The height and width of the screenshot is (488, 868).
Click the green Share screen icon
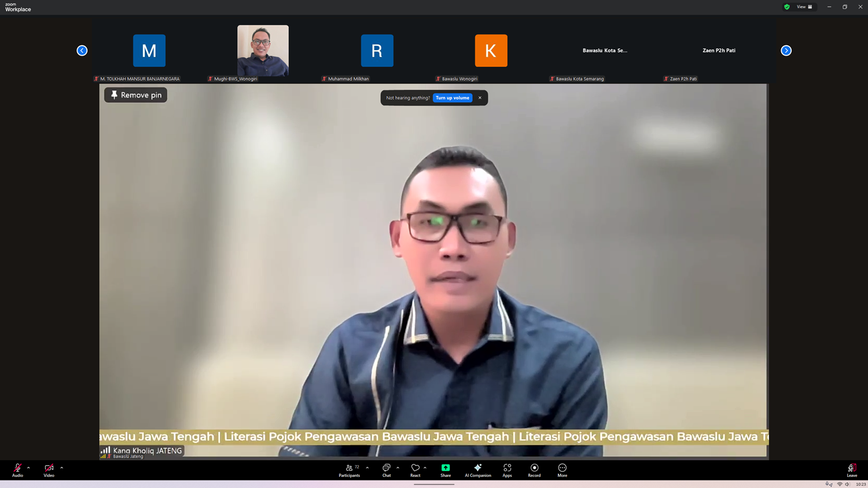[x=445, y=468]
